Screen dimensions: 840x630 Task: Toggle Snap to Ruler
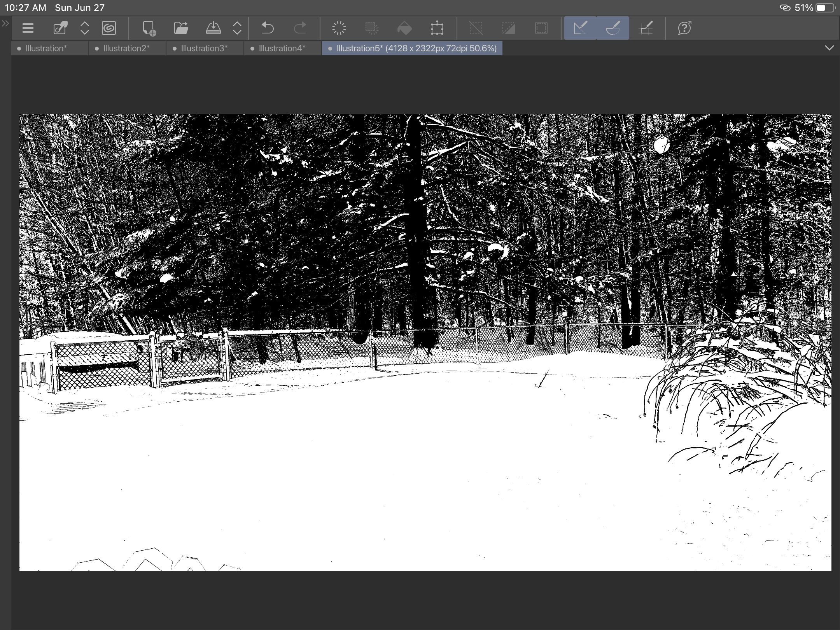click(x=580, y=28)
